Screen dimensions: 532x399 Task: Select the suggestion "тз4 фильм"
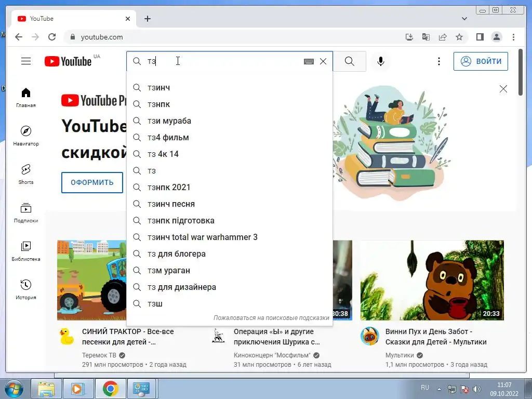pos(229,137)
